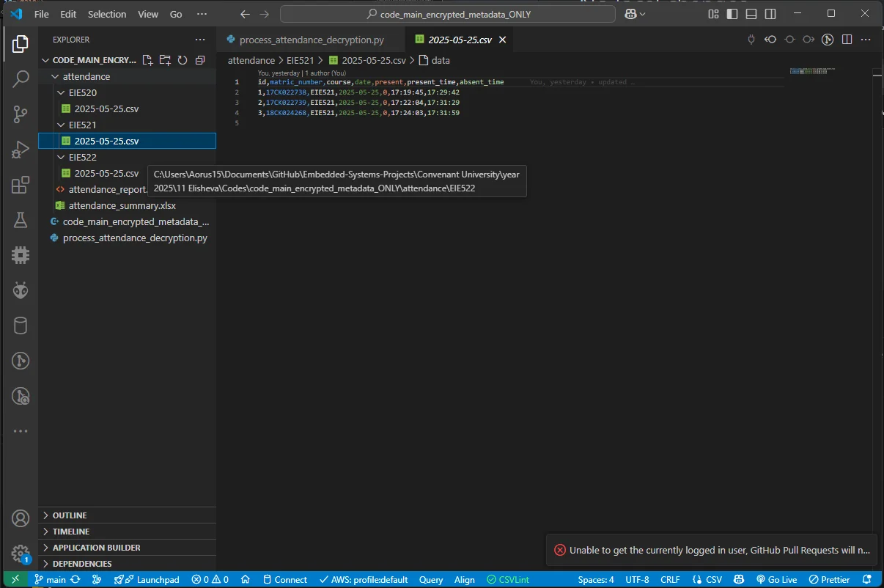Click the New File icon in Explorer

[x=147, y=60]
